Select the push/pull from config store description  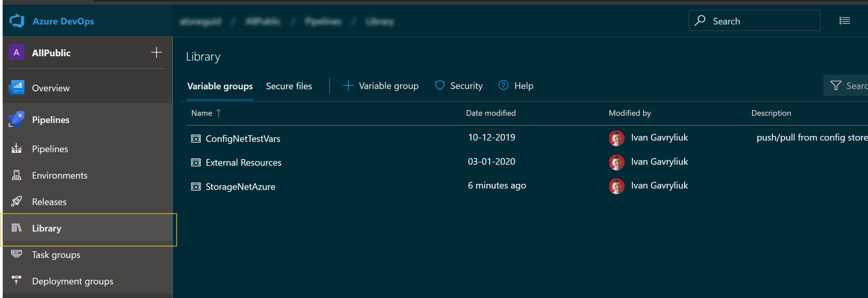pyautogui.click(x=812, y=137)
